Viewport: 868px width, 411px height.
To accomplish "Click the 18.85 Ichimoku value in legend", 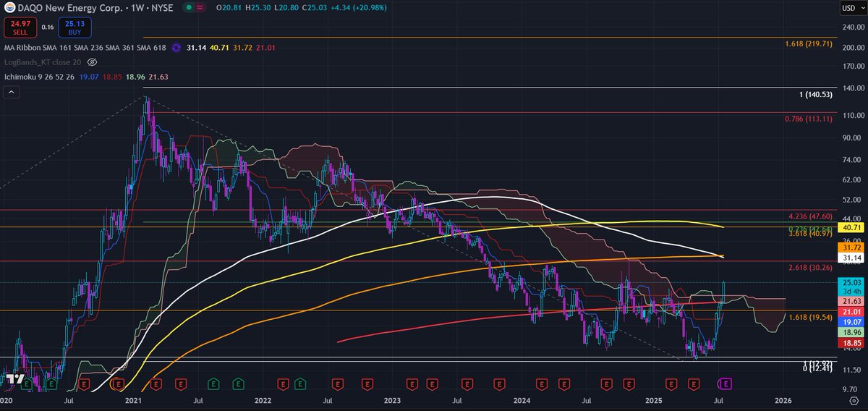I will point(114,75).
